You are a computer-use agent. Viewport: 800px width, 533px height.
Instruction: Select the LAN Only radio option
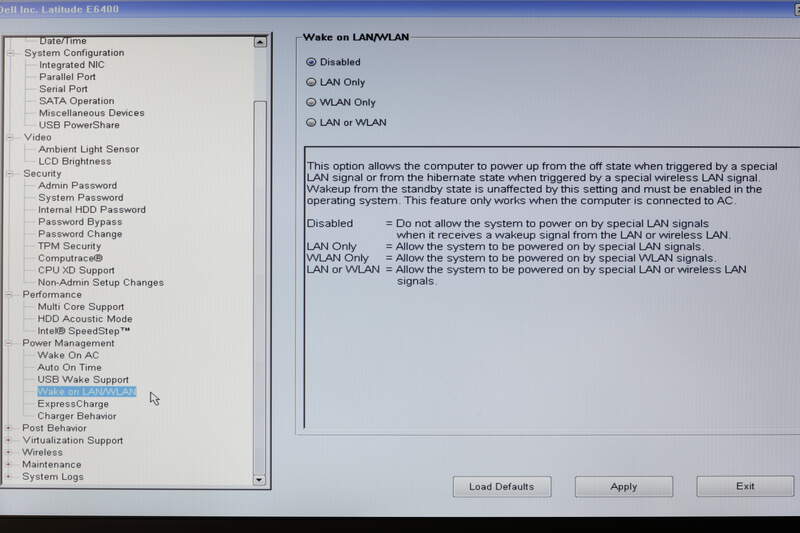311,82
